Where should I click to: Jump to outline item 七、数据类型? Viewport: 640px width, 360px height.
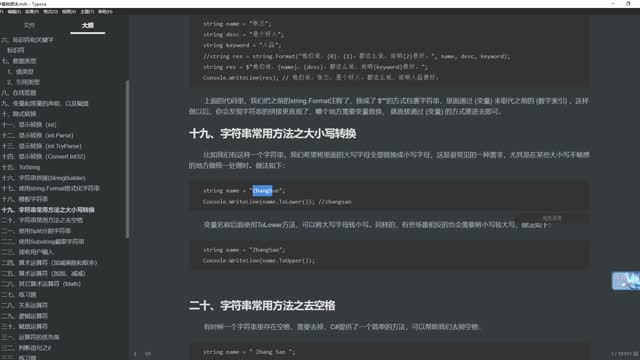click(19, 61)
